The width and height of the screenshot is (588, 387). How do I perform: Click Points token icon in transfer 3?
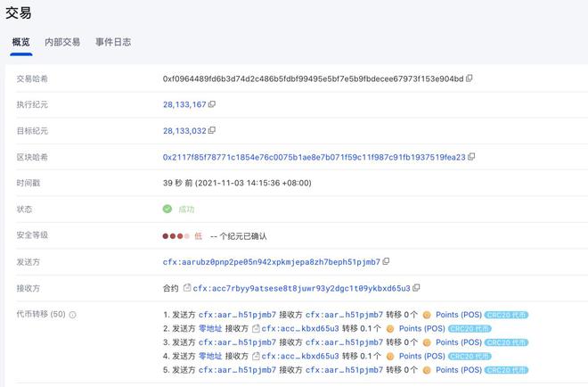(427, 342)
